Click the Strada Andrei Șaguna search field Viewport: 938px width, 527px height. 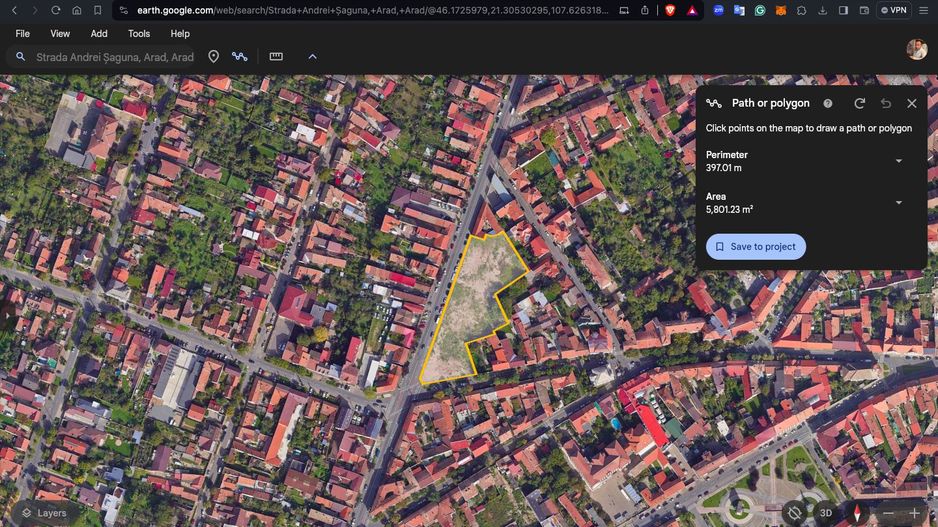[114, 57]
